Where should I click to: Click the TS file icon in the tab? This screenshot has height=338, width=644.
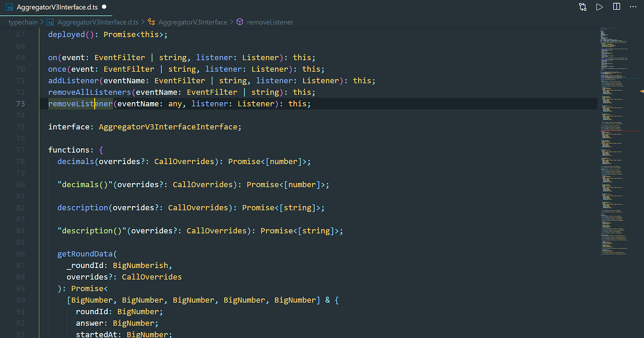[9, 7]
